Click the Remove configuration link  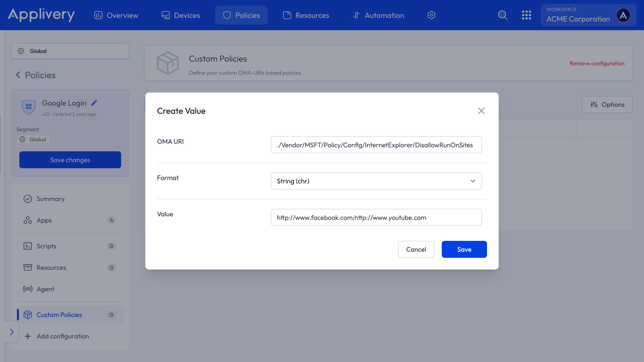click(597, 63)
